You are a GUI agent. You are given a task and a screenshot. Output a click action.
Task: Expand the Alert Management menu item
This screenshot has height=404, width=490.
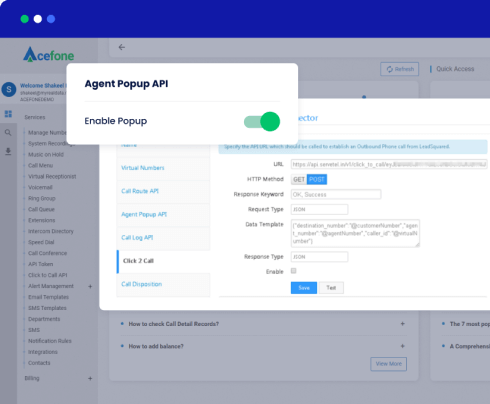(x=90, y=286)
